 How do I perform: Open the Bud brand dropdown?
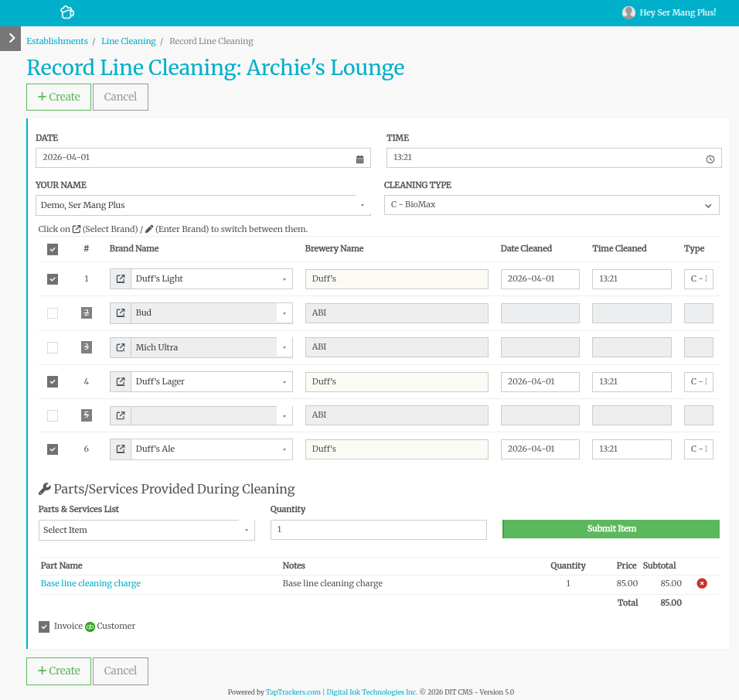point(212,313)
